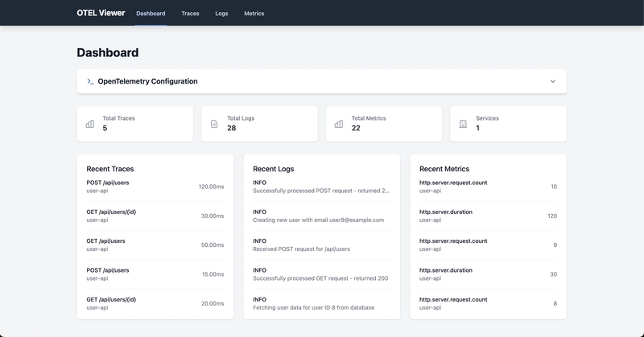Screen dimensions: 644x337
Task: Open the GET /api/users 50.00ms trace
Action: [158, 245]
